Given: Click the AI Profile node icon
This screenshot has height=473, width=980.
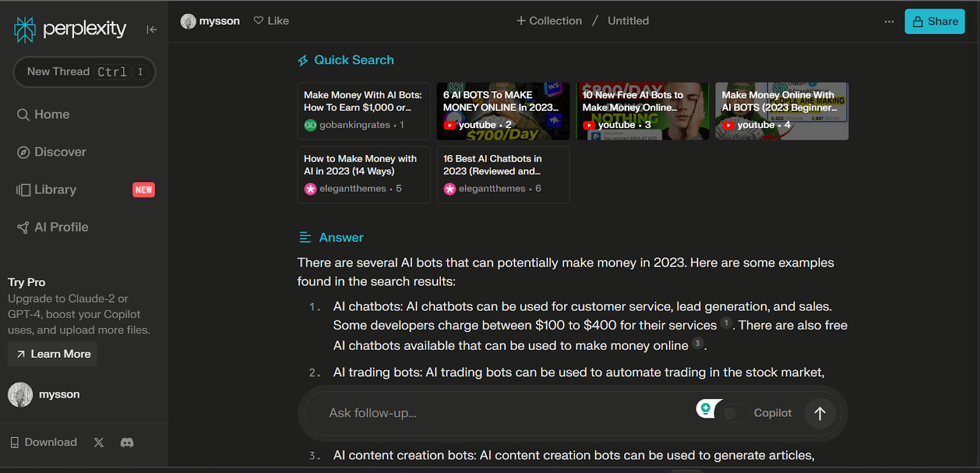Looking at the screenshot, I should pos(23,227).
